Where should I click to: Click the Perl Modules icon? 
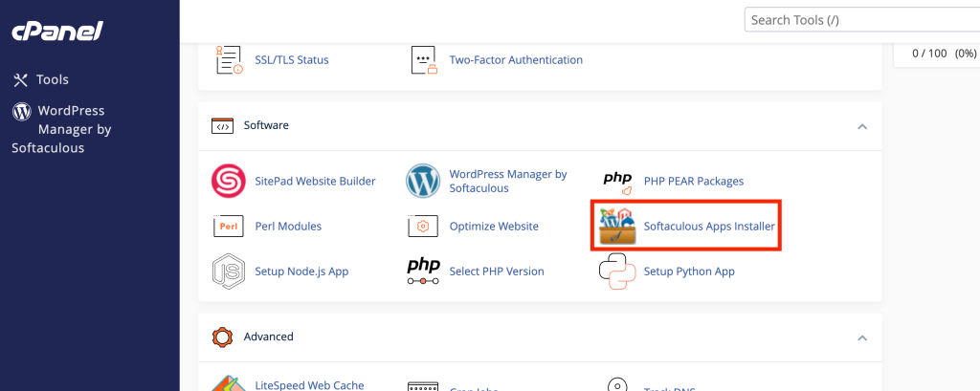click(229, 227)
